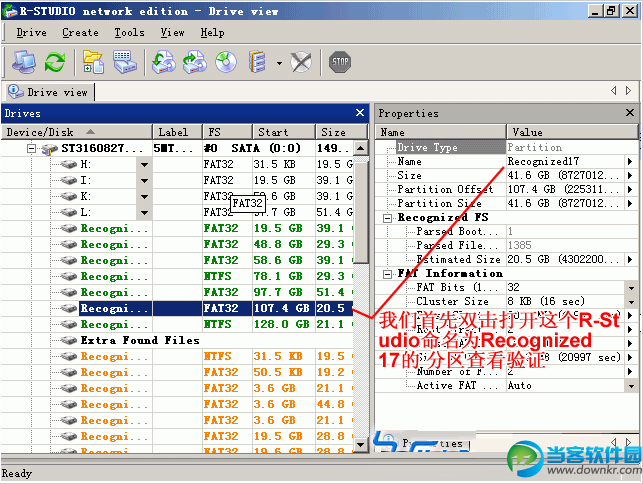Close the Drives panel
643x484 pixels.
coord(360,112)
